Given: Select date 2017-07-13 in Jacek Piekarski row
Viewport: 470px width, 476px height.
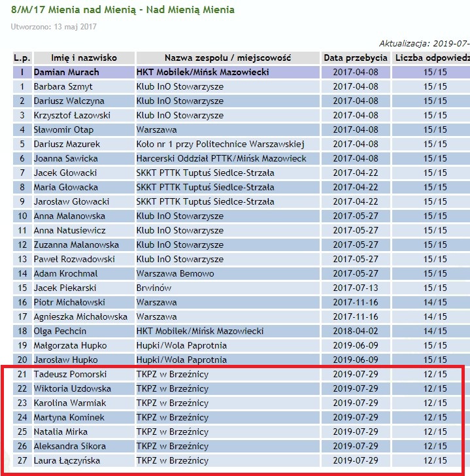Looking at the screenshot, I should 356,288.
